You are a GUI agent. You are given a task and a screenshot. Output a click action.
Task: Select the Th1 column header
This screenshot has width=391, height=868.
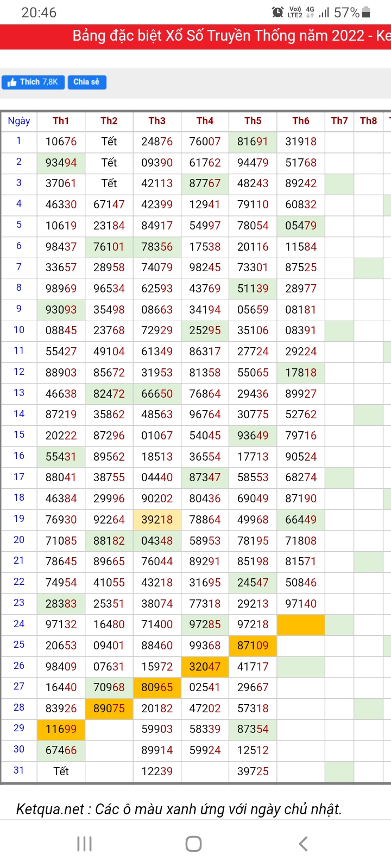pyautogui.click(x=61, y=121)
